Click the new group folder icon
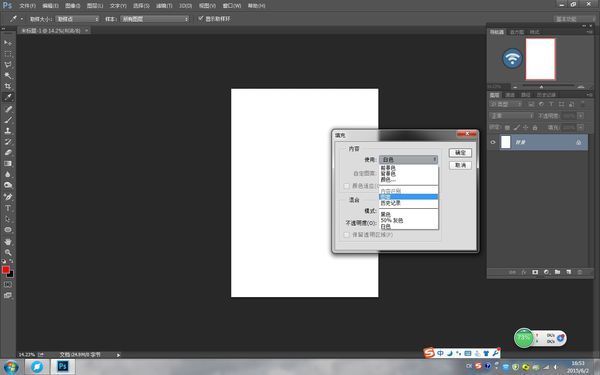 [x=558, y=272]
